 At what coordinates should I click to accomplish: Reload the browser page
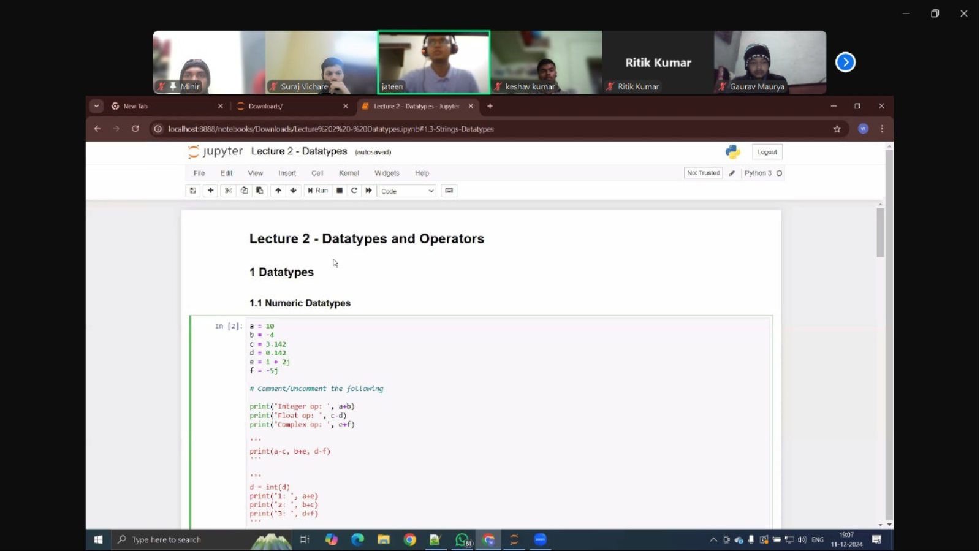135,129
